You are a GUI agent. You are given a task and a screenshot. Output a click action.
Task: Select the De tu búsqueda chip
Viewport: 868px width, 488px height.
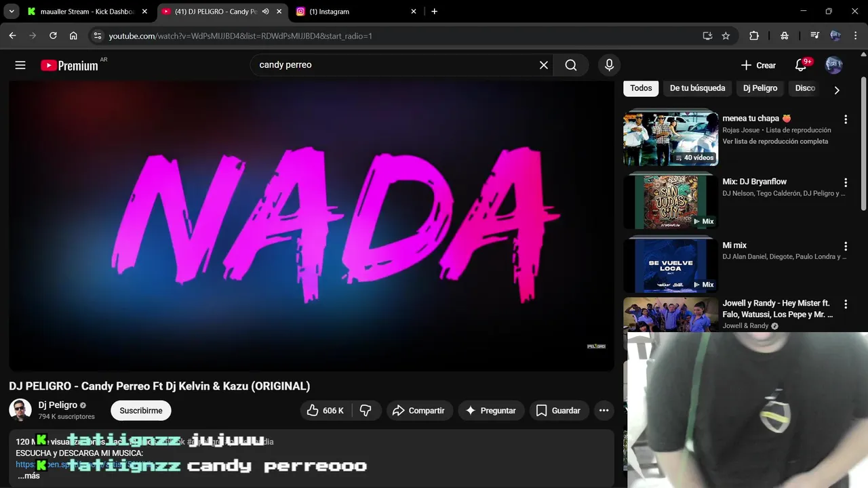click(697, 88)
